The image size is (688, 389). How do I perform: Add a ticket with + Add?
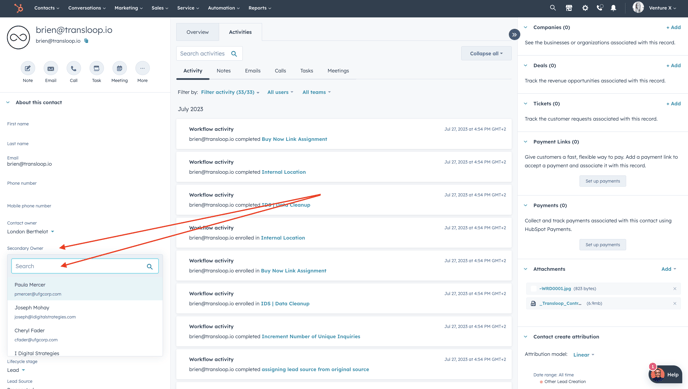[x=674, y=103]
